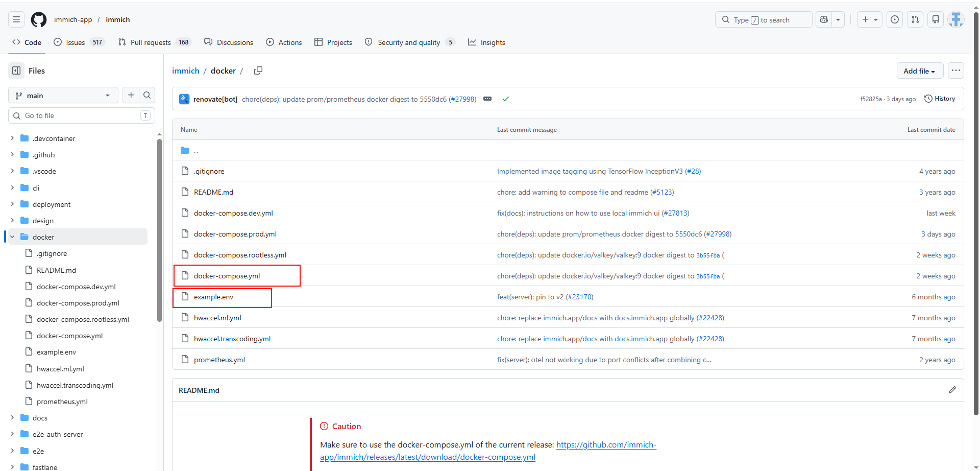Open the main branch dropdown
This screenshot has width=980, height=471.
click(x=63, y=96)
